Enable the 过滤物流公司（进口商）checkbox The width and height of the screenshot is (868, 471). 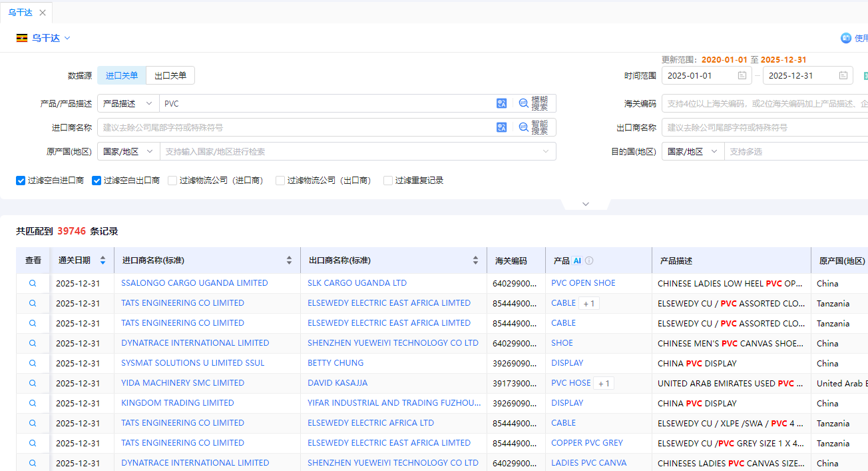pyautogui.click(x=172, y=180)
